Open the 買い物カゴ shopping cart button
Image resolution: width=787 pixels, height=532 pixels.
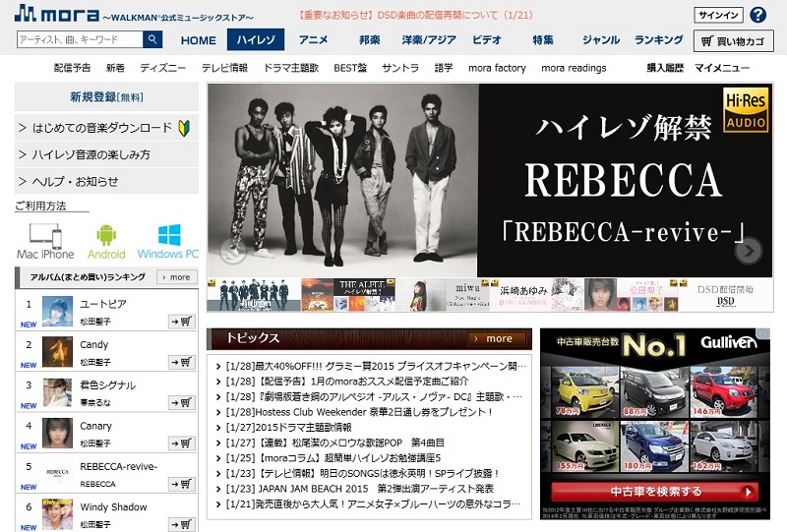(733, 41)
